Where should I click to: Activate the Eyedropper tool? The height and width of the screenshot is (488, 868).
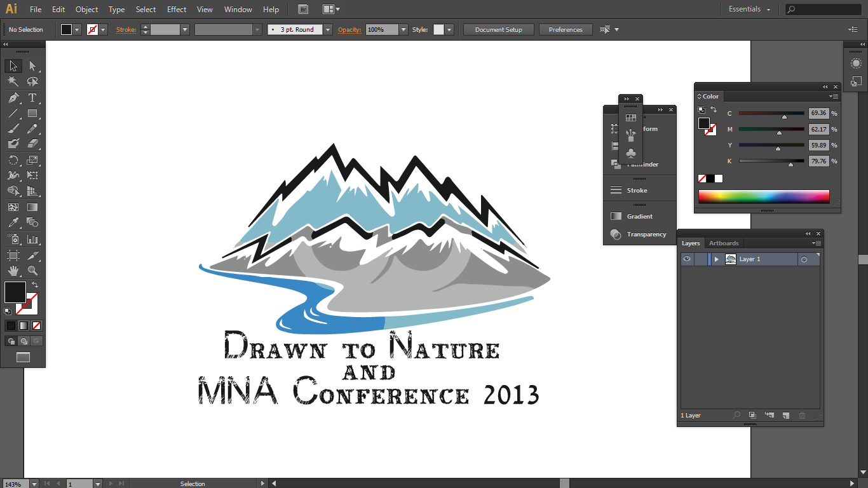point(13,222)
